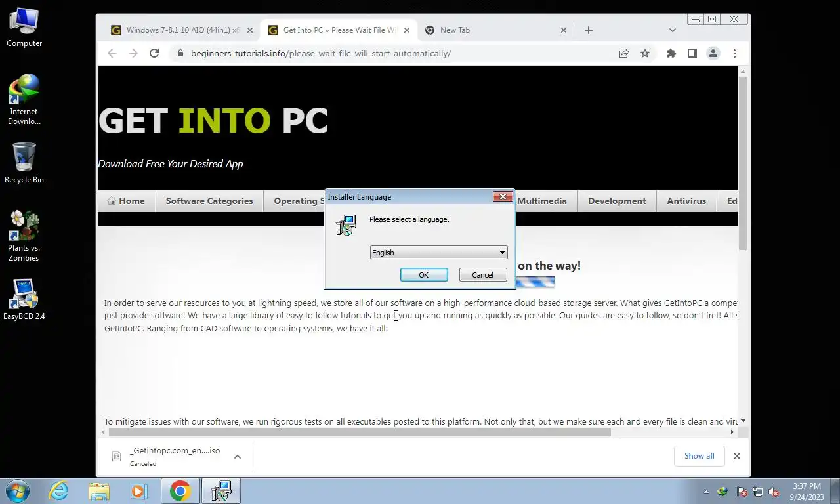Viewport: 840px width, 504px height.
Task: Click the GET INTO PC logo
Action: click(x=213, y=121)
